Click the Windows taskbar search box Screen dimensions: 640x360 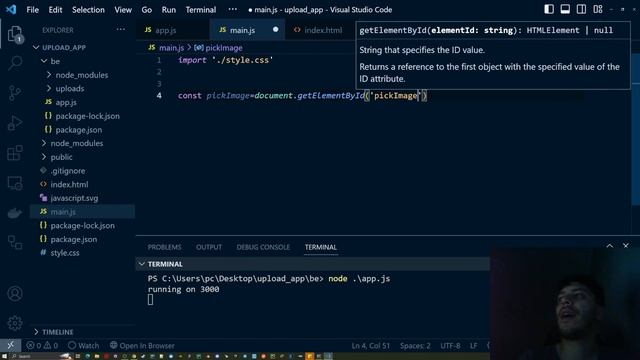(x=40, y=356)
